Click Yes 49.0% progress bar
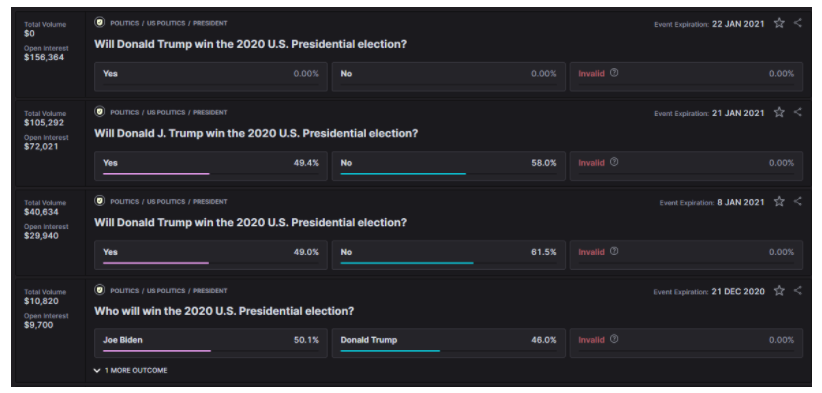Image resolution: width=822 pixels, height=393 pixels. tap(156, 263)
